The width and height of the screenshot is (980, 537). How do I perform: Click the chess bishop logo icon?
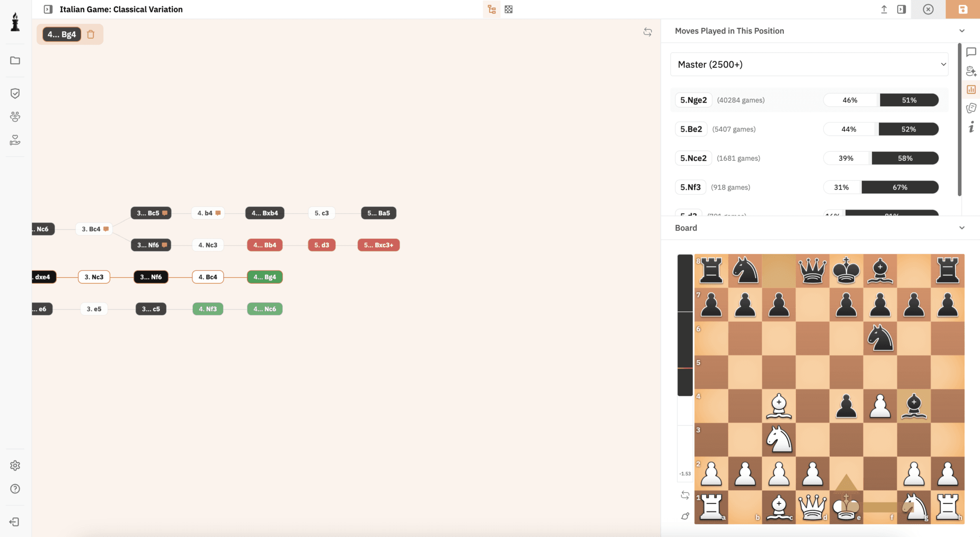point(15,22)
